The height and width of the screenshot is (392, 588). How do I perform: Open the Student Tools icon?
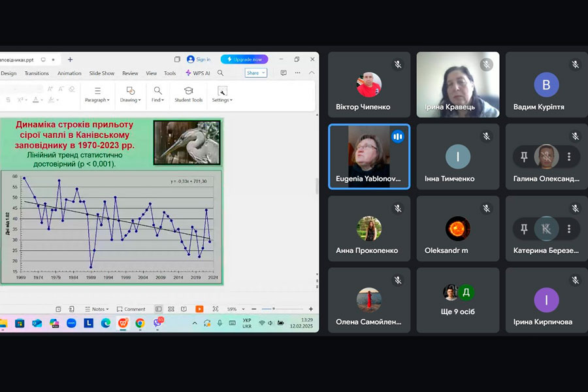click(188, 94)
